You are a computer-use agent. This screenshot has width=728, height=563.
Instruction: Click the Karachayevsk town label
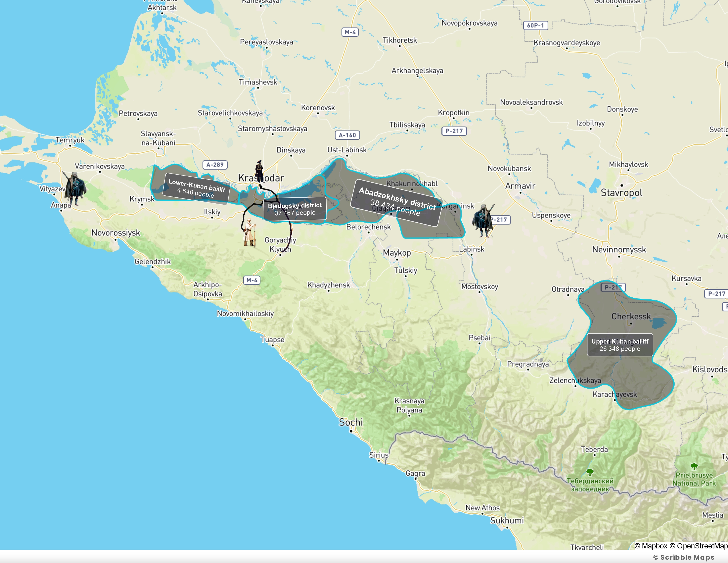(x=615, y=394)
